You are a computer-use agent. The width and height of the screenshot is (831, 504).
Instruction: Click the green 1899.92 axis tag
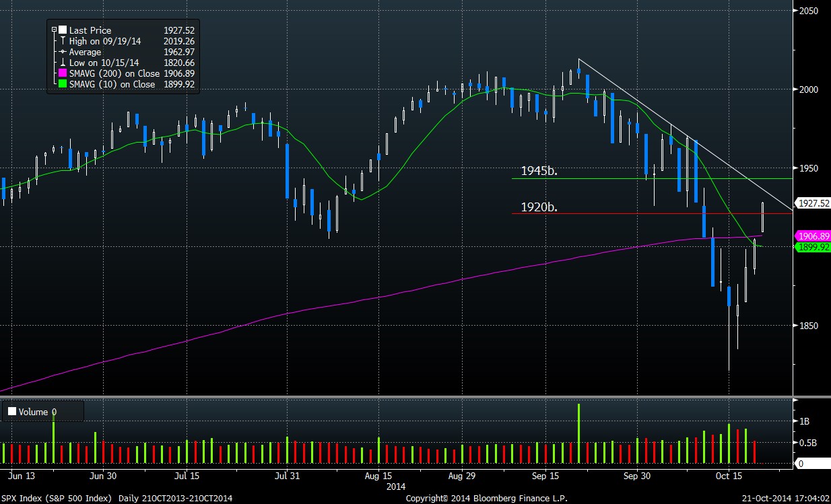[x=812, y=247]
